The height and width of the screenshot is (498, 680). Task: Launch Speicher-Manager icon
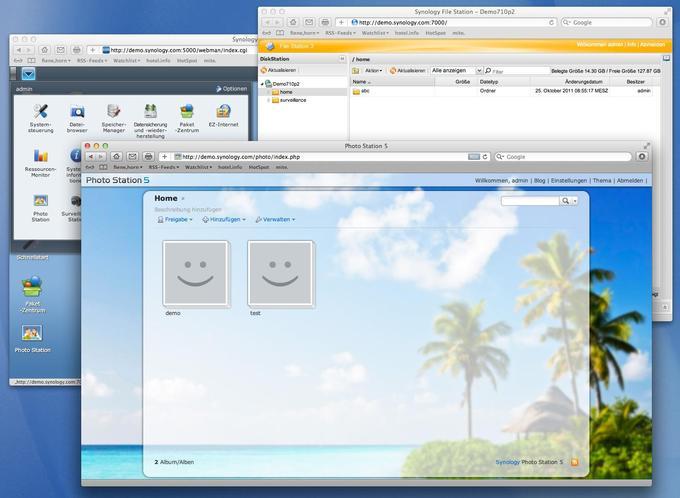pos(114,112)
